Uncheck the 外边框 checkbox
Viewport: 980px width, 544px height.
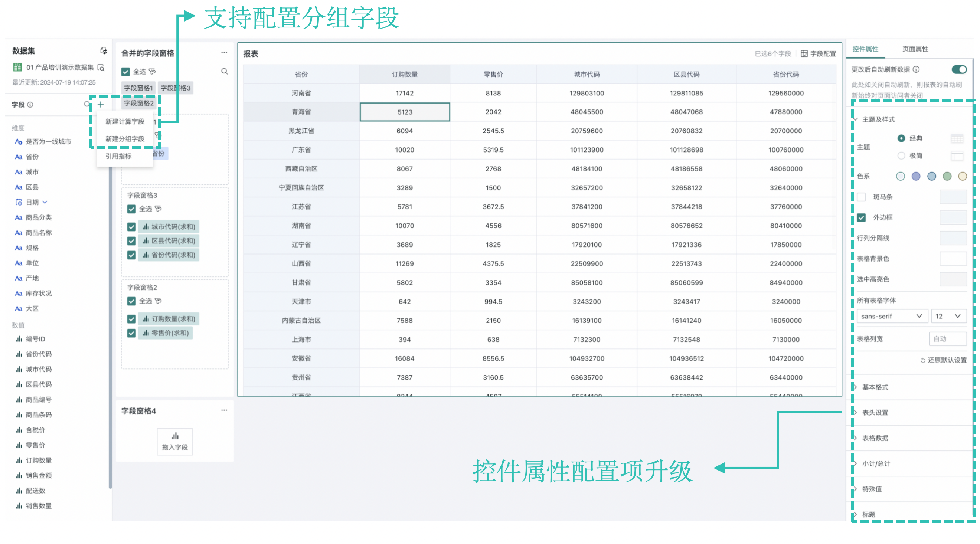(x=861, y=217)
